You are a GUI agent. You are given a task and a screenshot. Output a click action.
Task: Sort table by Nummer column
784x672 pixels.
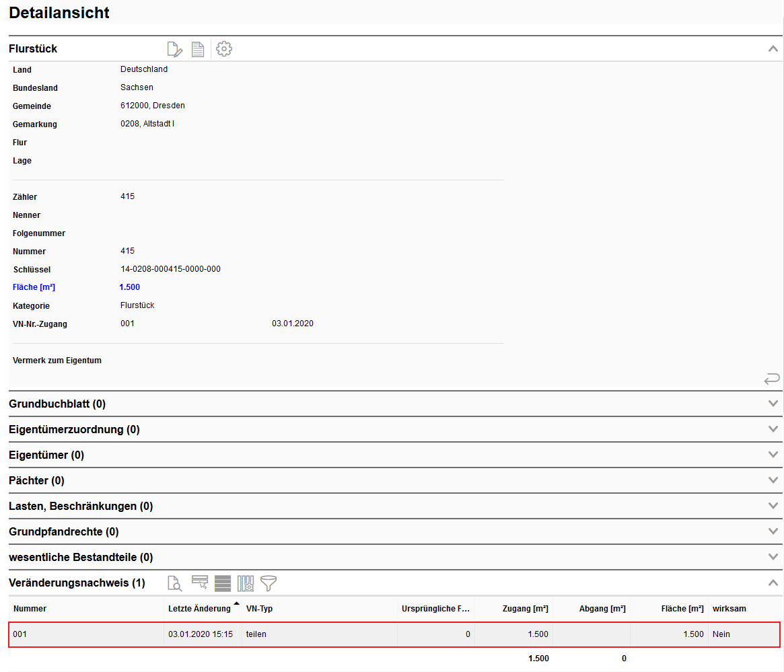tap(30, 609)
